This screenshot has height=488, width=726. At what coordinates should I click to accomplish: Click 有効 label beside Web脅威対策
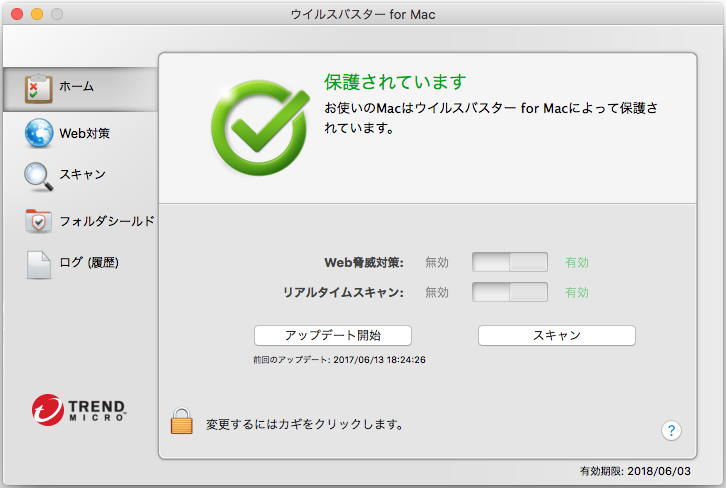(577, 263)
